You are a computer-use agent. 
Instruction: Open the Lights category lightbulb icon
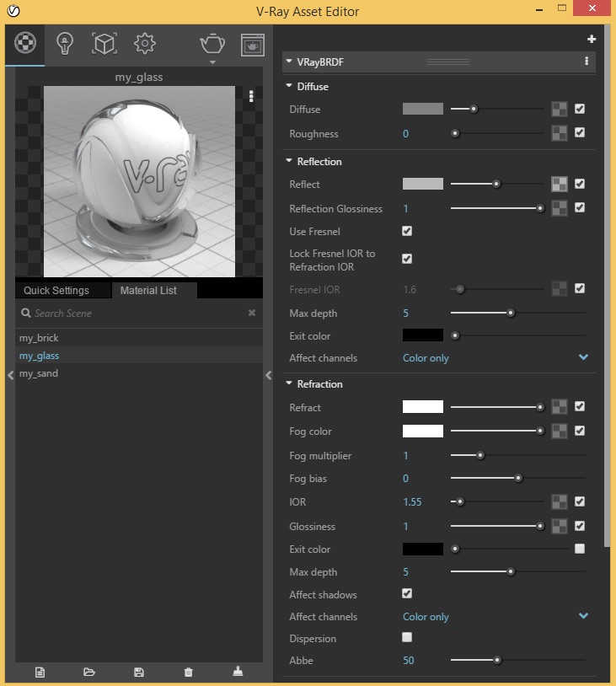pos(65,44)
